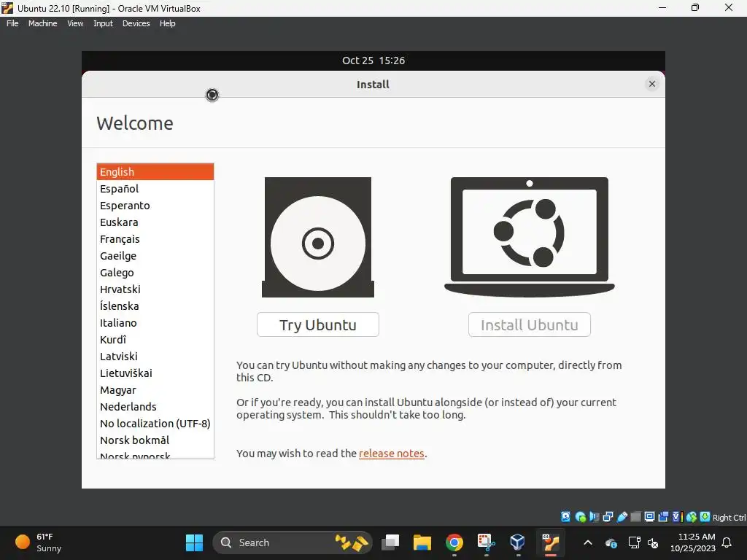Select Esperanto in the language list

pyautogui.click(x=155, y=205)
